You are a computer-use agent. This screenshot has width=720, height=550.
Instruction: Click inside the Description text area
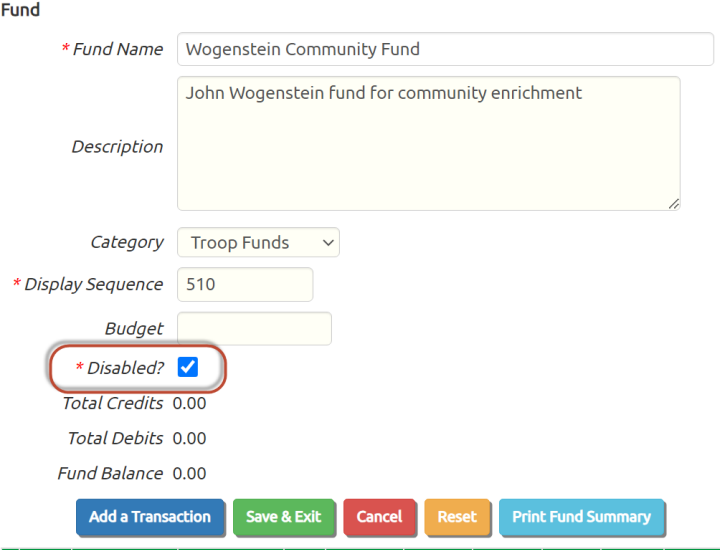click(x=429, y=144)
